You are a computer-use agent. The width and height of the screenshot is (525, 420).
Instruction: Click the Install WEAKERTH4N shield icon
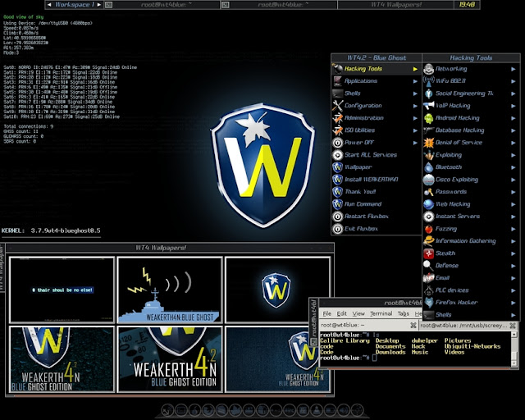click(x=337, y=180)
